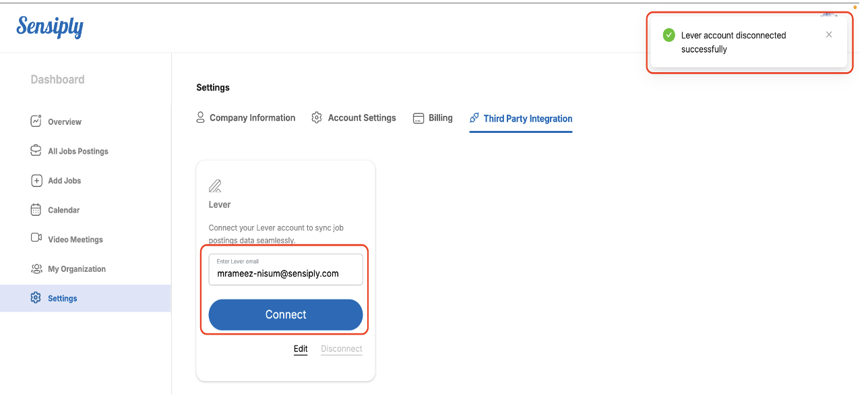Click the All Jobs Postings briefcase icon
Screen dimensions: 868x394
coord(36,151)
